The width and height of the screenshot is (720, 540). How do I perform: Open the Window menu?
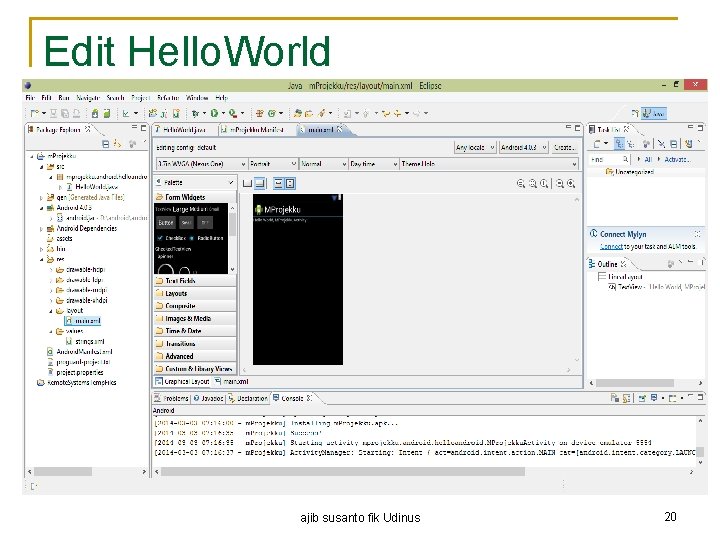pyautogui.click(x=197, y=98)
